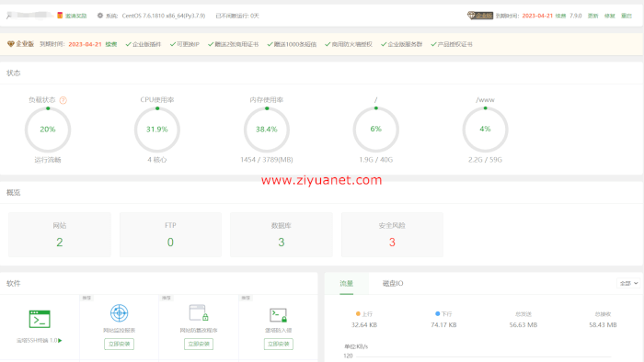The image size is (644, 362).
Task: Click the 赠送1000条短信 item
Action: pyautogui.click(x=292, y=44)
